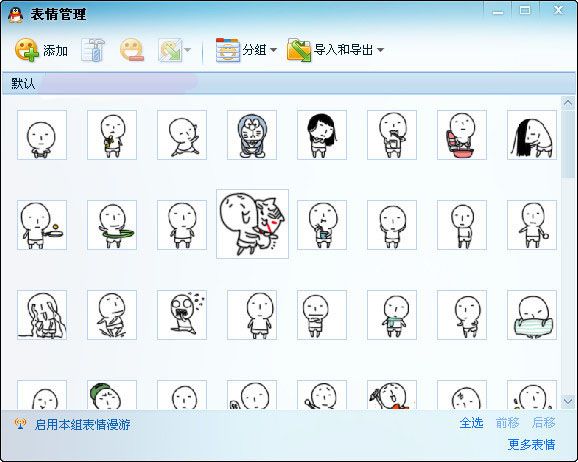Image resolution: width=578 pixels, height=462 pixels.
Task: Click 启用本组表情漫游 link
Action: pyautogui.click(x=82, y=424)
